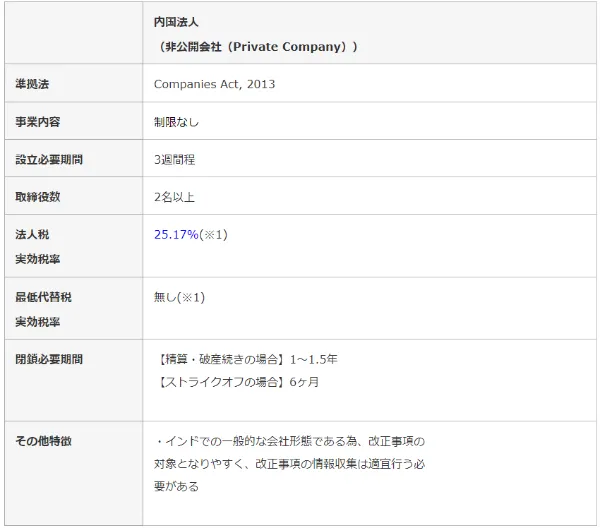Select the paragraph starting ・インドでの一般的な会社形態
600x528 pixels.
(x=290, y=464)
